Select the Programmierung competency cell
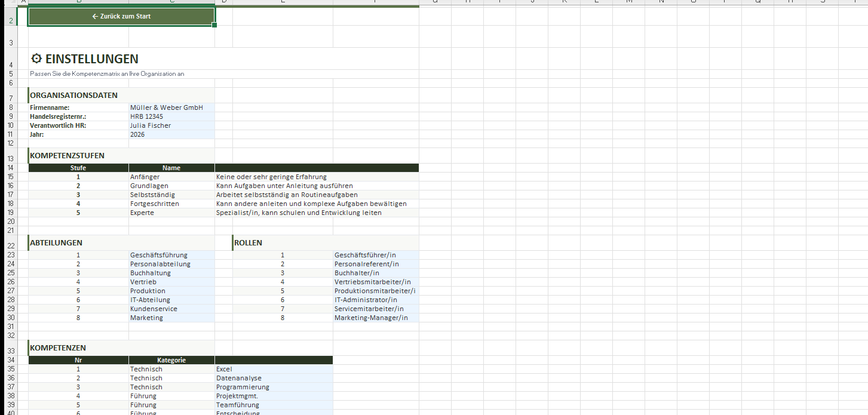Screen dimensions: 868x415 point(273,387)
